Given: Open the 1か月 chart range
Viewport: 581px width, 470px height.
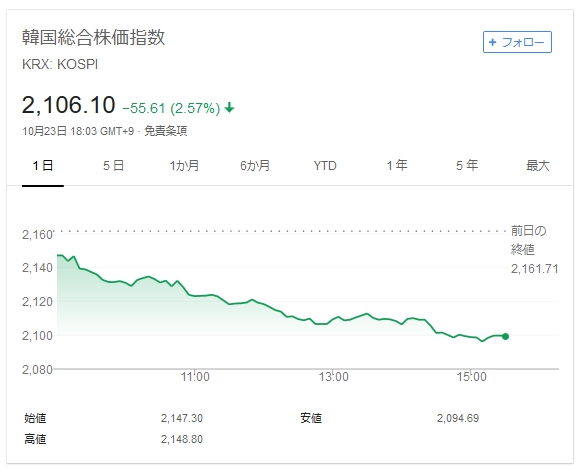Looking at the screenshot, I should 184,165.
